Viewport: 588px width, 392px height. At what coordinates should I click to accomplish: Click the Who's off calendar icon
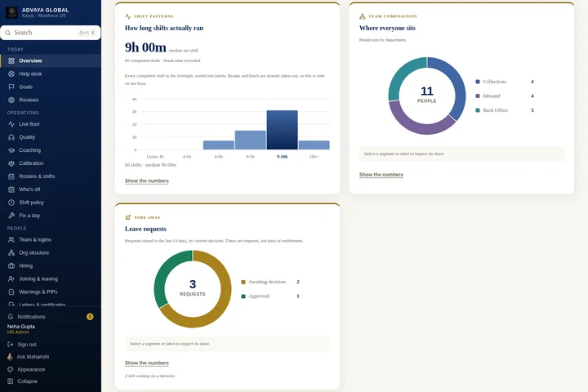11,189
